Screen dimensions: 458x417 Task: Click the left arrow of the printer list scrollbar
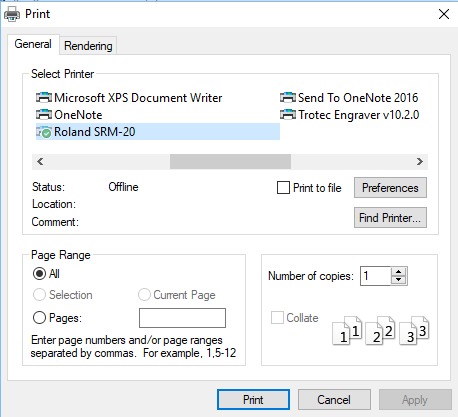[x=40, y=162]
